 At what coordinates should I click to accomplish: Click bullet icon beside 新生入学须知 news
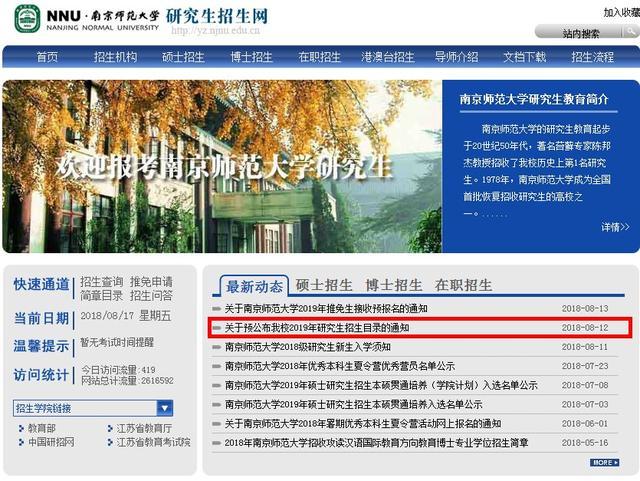point(217,347)
